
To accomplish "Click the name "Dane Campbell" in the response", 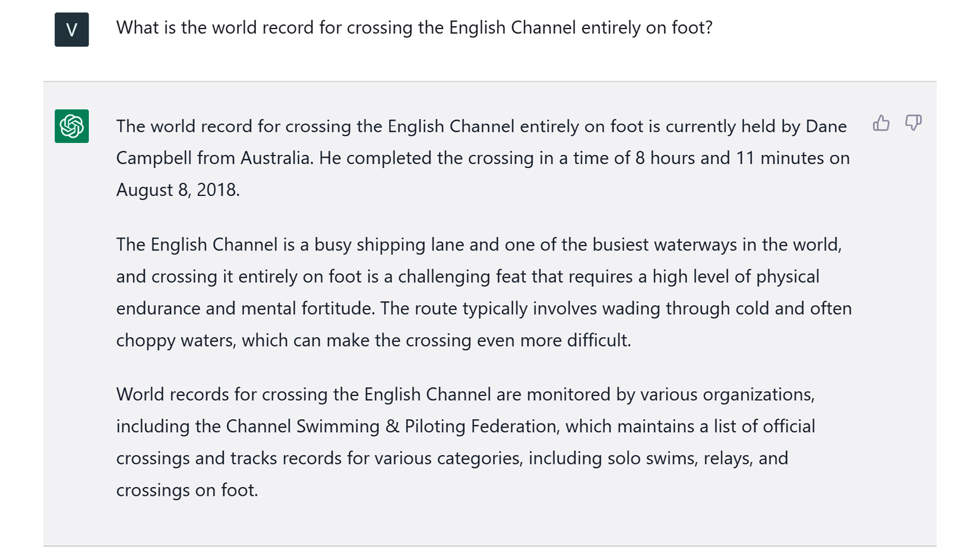I will [x=826, y=126].
